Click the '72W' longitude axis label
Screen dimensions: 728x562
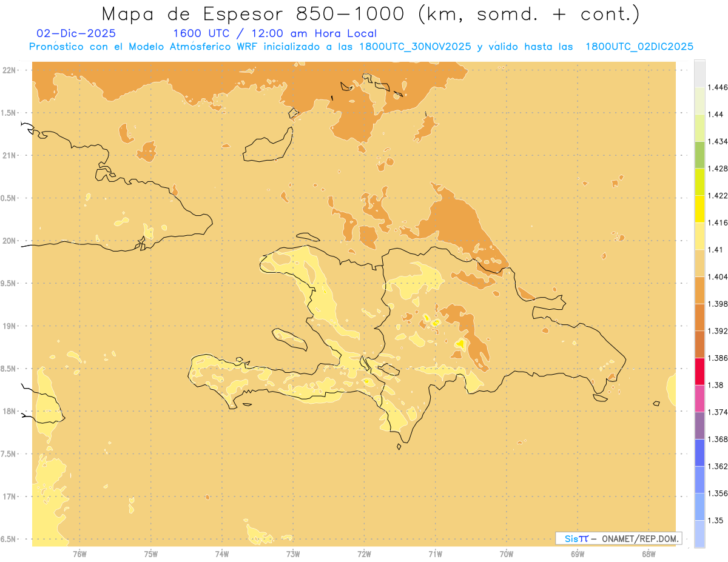(364, 554)
